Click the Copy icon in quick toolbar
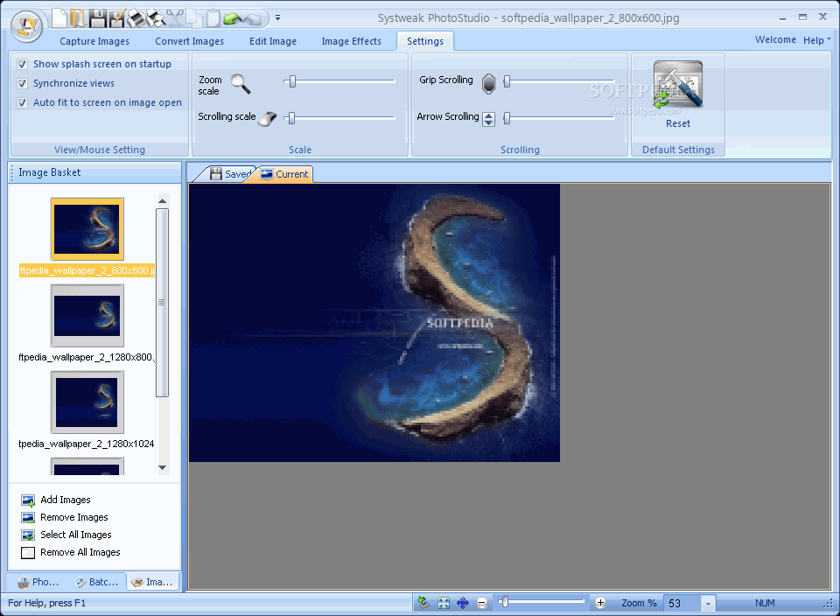Screen dimensions: 840x616 coord(194,18)
